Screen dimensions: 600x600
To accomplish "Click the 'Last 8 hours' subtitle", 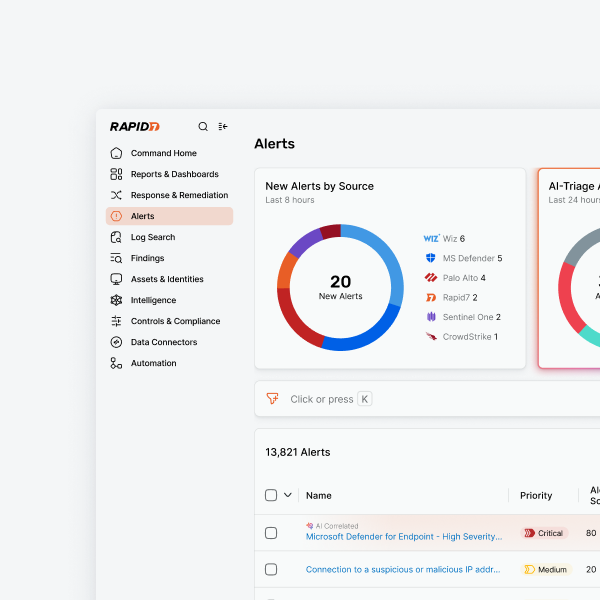I will [x=290, y=200].
